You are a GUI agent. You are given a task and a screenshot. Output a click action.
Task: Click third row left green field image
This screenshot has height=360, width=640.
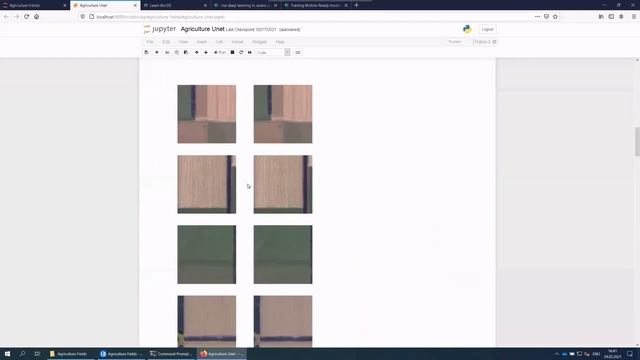(207, 255)
